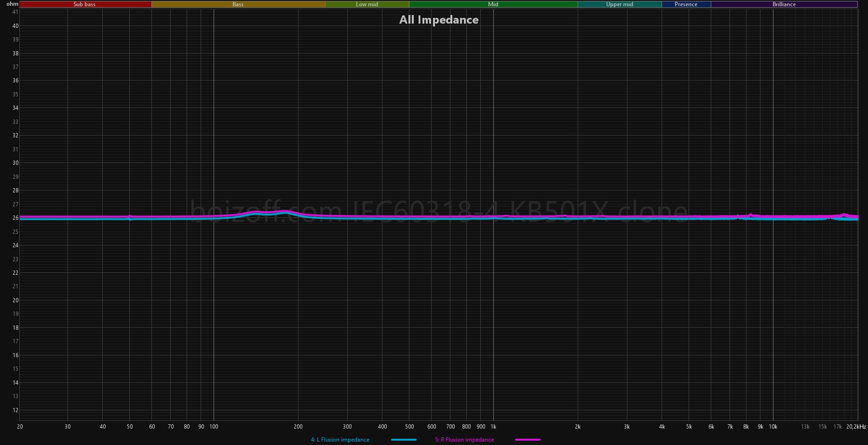Click the All Impedance graph title
This screenshot has width=868, height=445.
click(x=439, y=20)
